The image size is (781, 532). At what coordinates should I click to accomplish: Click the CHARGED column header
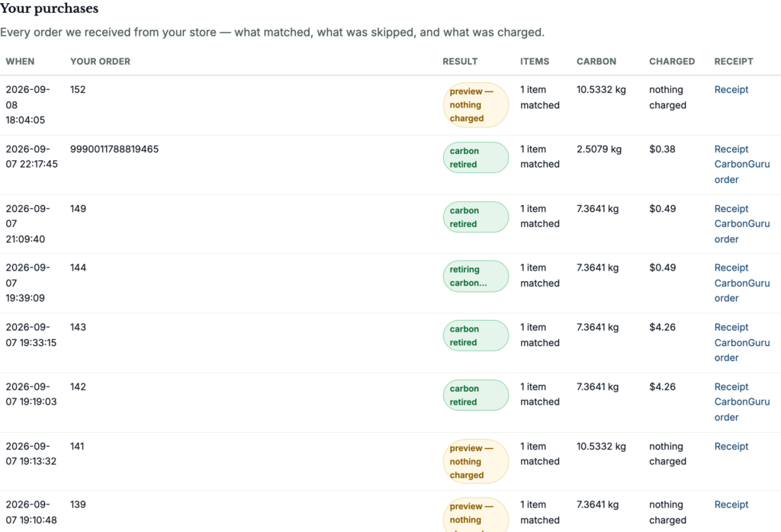point(672,61)
